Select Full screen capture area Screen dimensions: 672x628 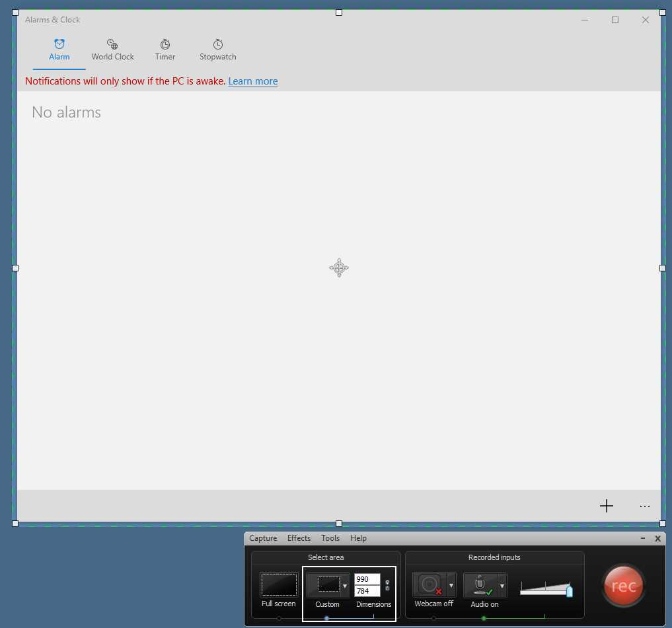click(278, 584)
